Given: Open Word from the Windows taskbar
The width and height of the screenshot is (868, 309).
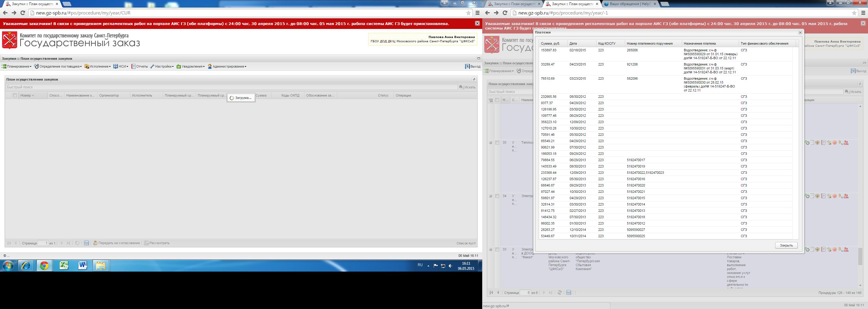Looking at the screenshot, I should click(x=82, y=266).
